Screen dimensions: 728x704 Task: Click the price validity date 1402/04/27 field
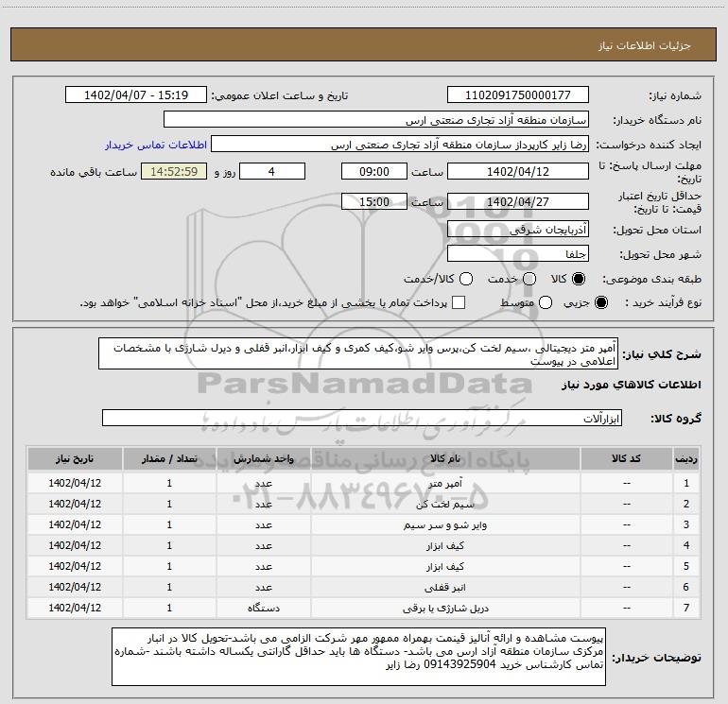(x=518, y=201)
